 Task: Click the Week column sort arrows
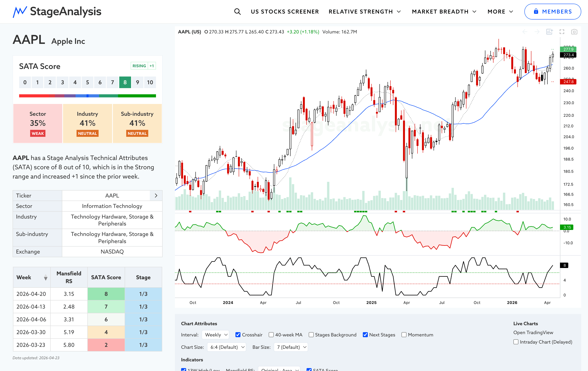click(45, 277)
